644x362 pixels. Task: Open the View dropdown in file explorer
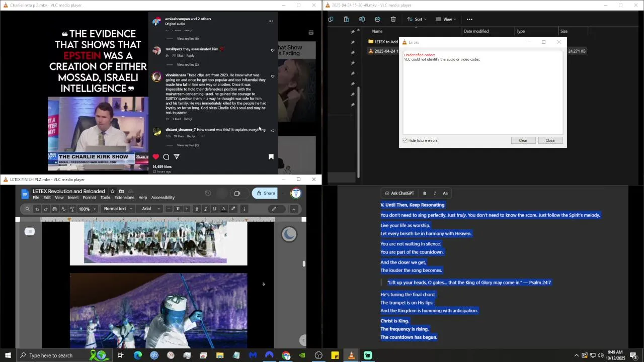pyautogui.click(x=446, y=19)
